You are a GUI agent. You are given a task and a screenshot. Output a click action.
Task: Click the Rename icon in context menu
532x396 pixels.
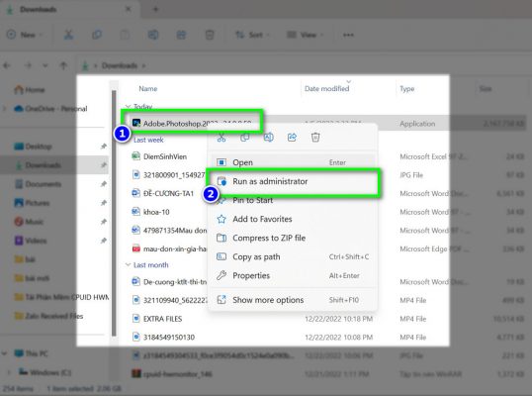(x=268, y=138)
